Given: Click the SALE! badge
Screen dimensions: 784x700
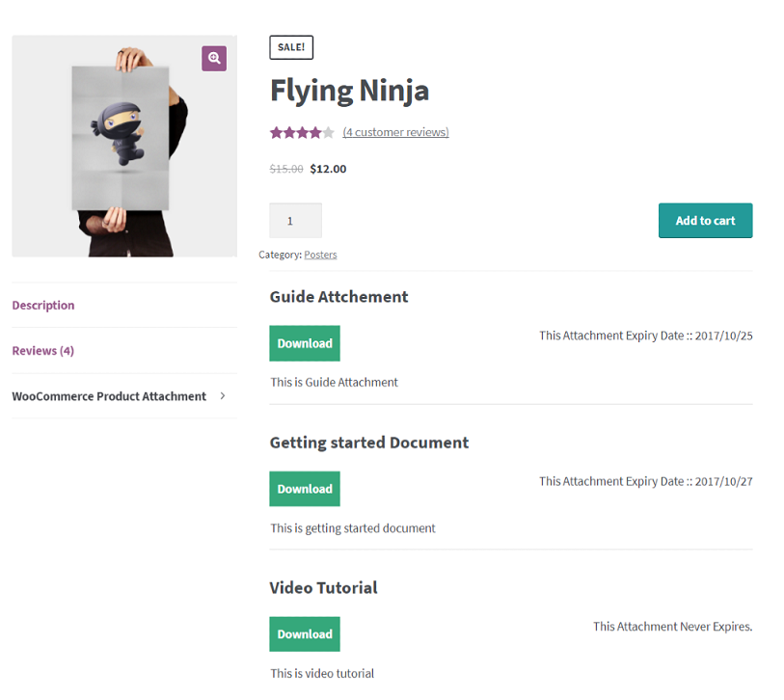Looking at the screenshot, I should [x=291, y=47].
